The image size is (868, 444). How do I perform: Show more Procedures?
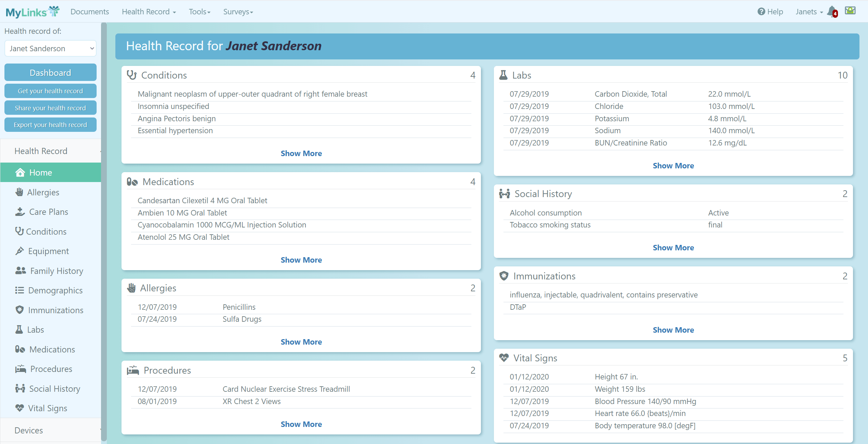pos(301,424)
